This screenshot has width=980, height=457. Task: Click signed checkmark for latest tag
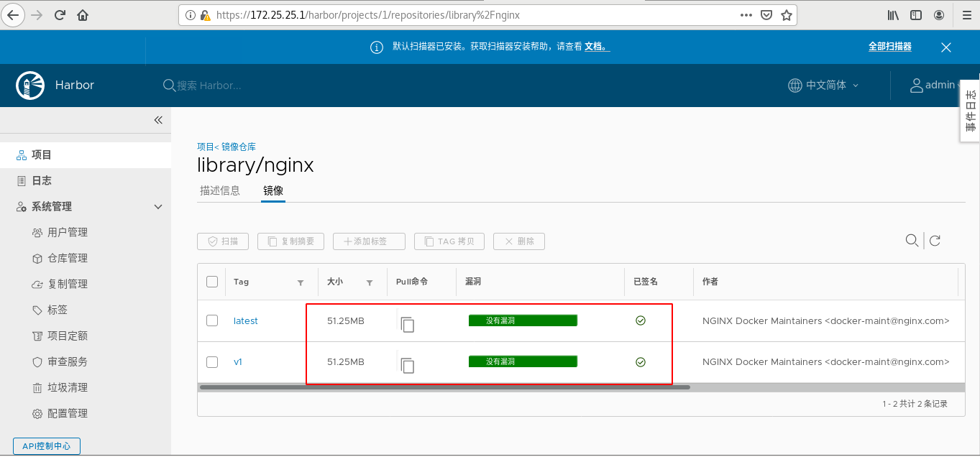641,320
